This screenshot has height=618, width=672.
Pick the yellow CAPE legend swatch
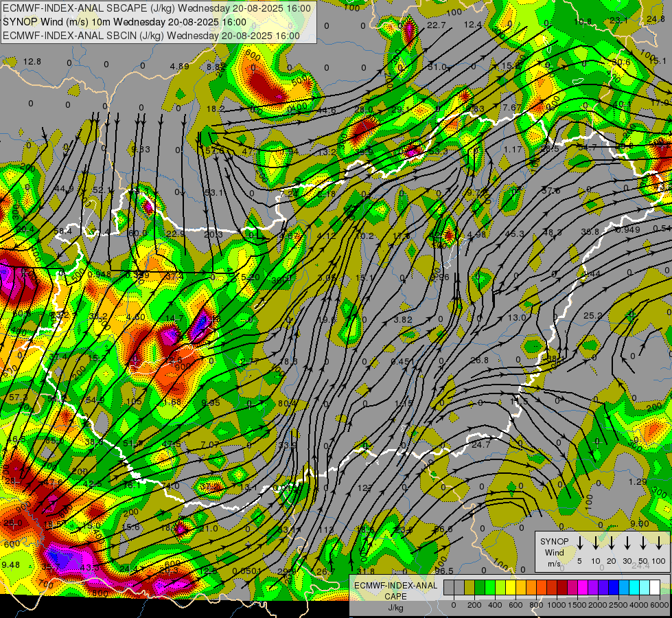point(511,587)
